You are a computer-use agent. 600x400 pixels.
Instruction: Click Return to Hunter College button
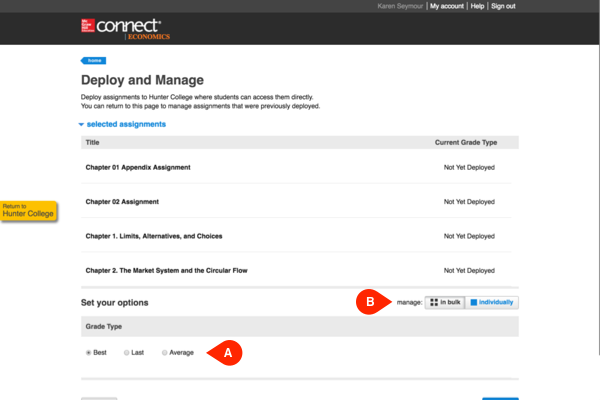[29, 210]
